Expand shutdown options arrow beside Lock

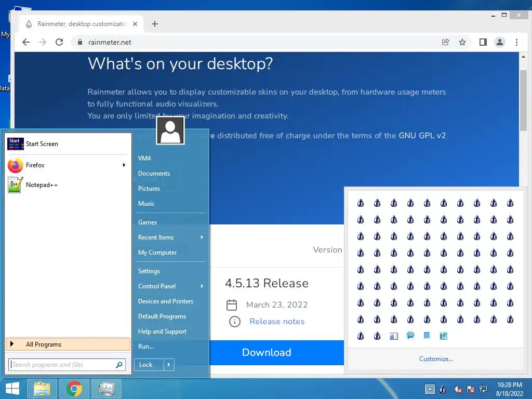coord(169,364)
